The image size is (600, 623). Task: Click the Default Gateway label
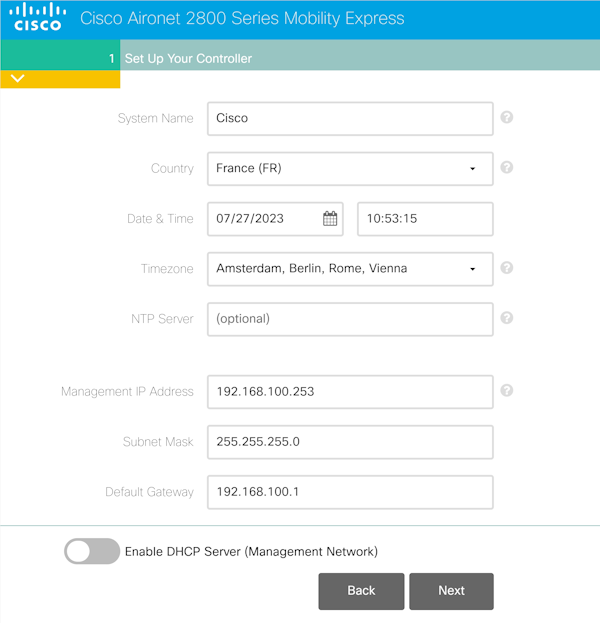pyautogui.click(x=149, y=492)
